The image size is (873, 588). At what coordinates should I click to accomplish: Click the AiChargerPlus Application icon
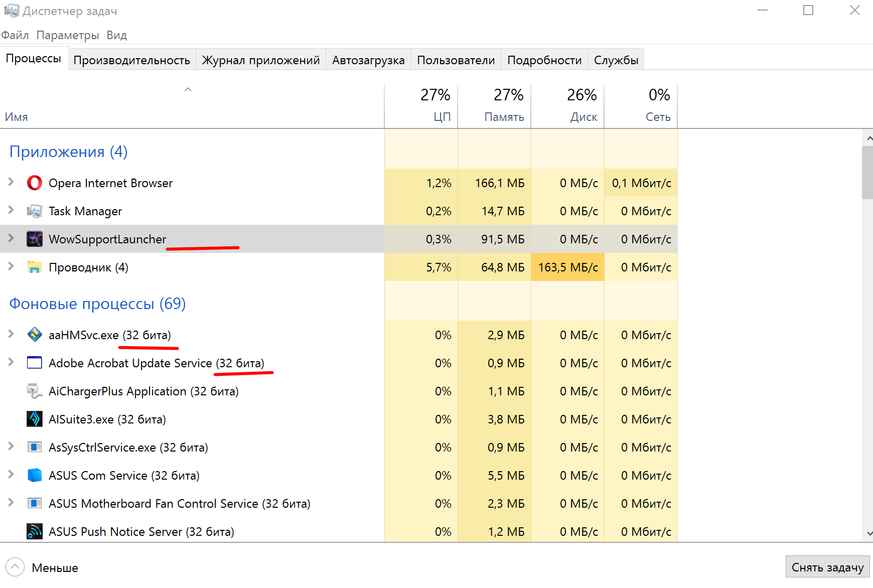(x=35, y=391)
